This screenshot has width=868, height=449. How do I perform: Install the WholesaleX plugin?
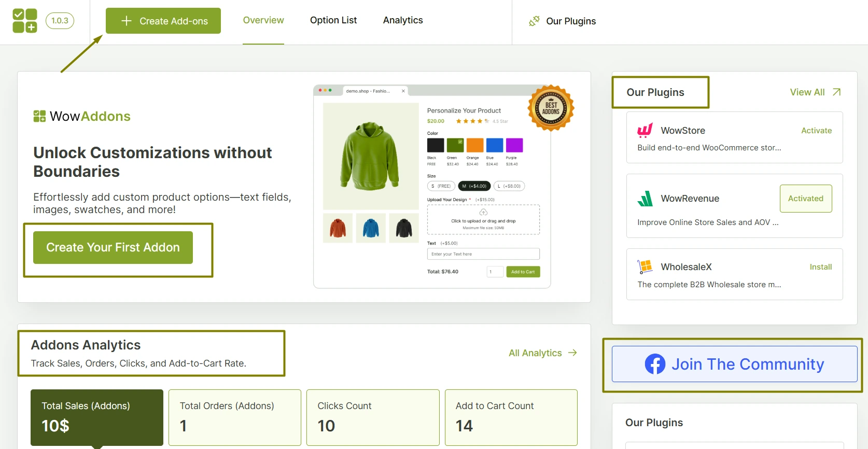click(821, 267)
